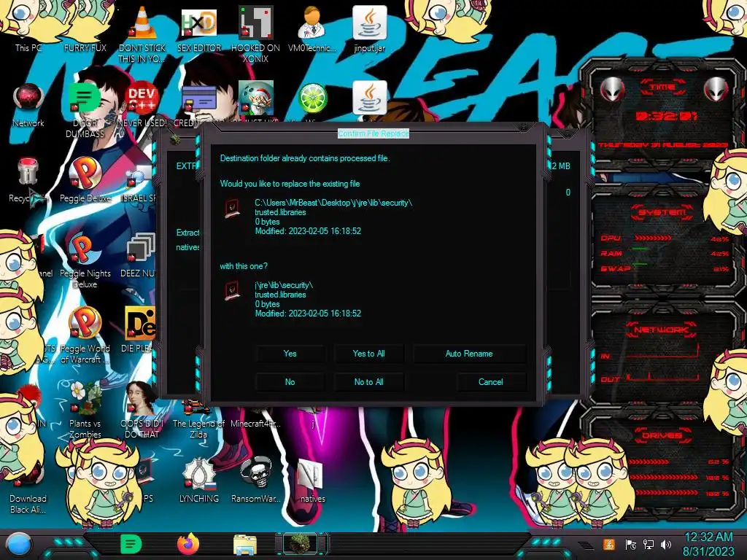Choose No to All in the replace dialog

coord(368,382)
